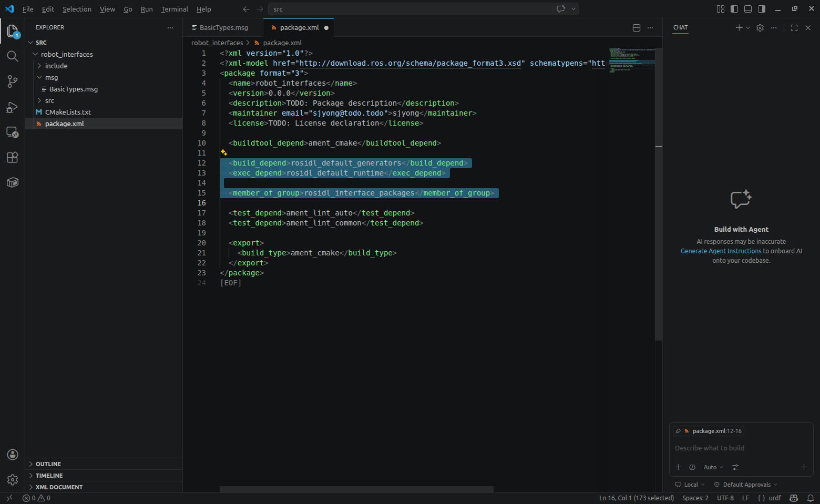The width and height of the screenshot is (820, 504).
Task: Start a new chat with plus icon
Action: pos(739,28)
